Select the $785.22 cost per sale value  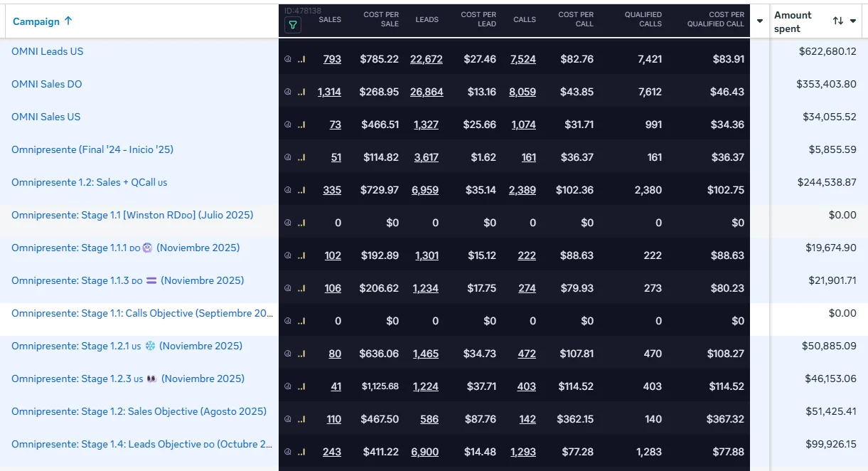pyautogui.click(x=379, y=59)
